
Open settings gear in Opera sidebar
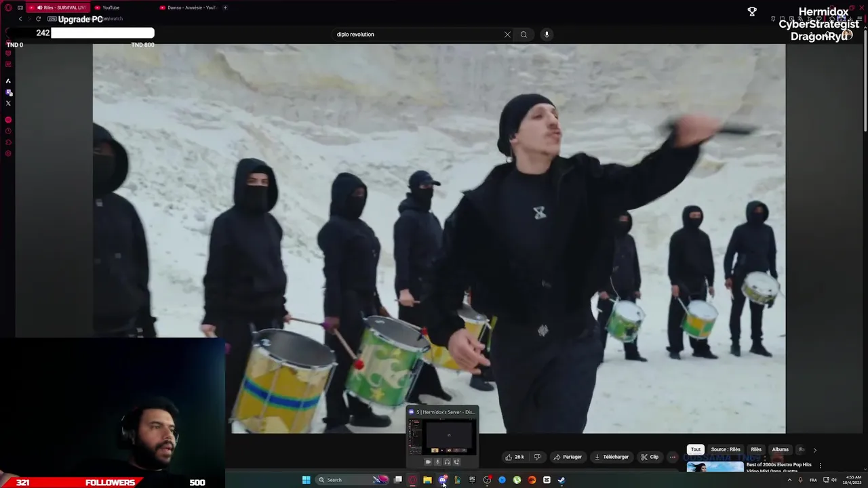pos(8,153)
